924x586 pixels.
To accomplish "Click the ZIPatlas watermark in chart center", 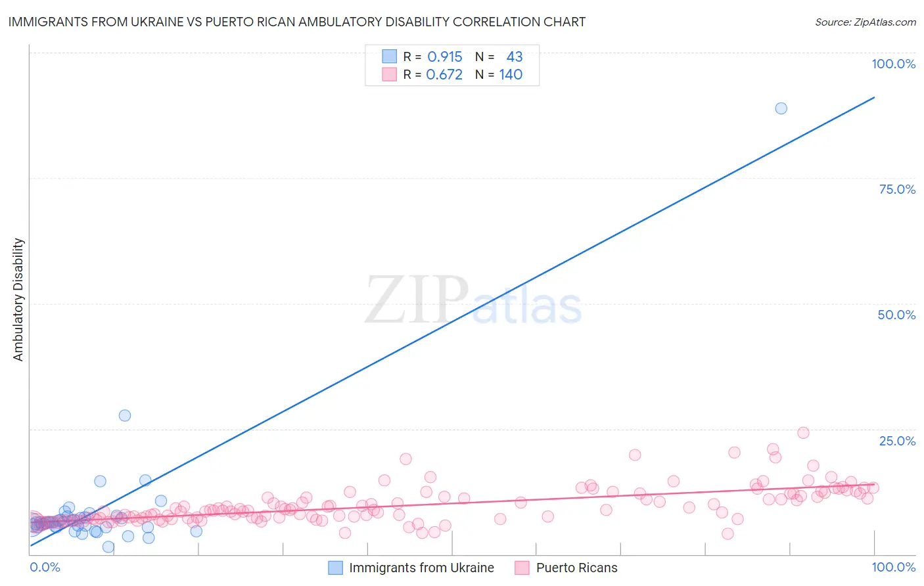I will tap(473, 302).
